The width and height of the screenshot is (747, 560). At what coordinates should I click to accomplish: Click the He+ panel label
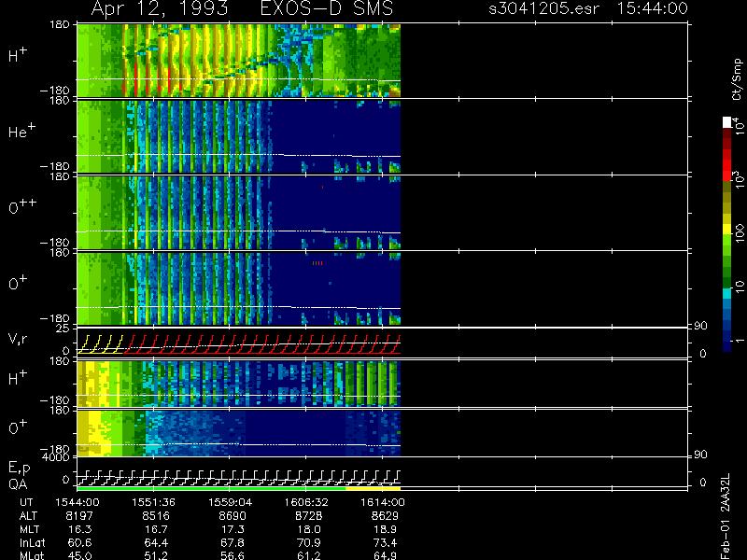(x=21, y=131)
